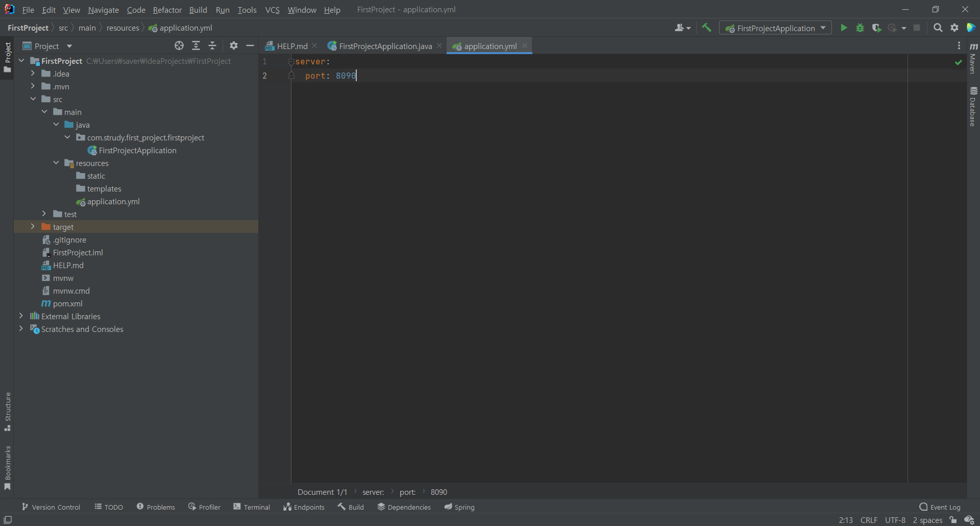Expand External Libraries node
Image resolution: width=980 pixels, height=526 pixels.
(x=21, y=316)
